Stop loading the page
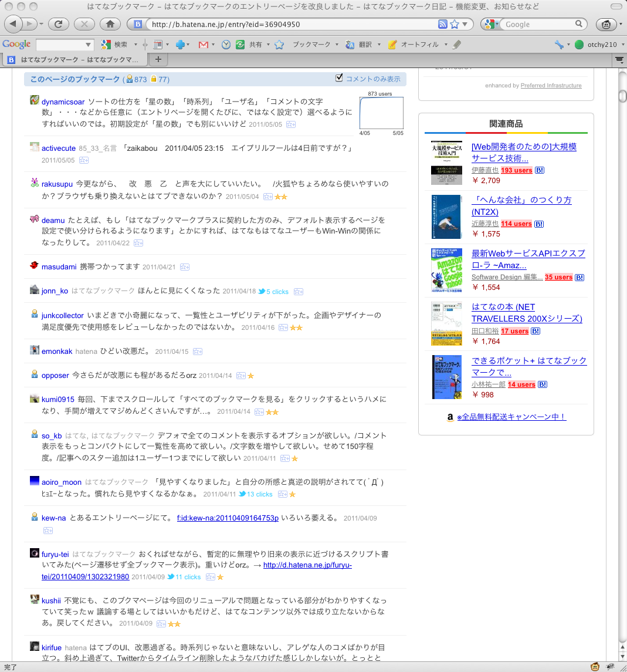 (x=84, y=24)
